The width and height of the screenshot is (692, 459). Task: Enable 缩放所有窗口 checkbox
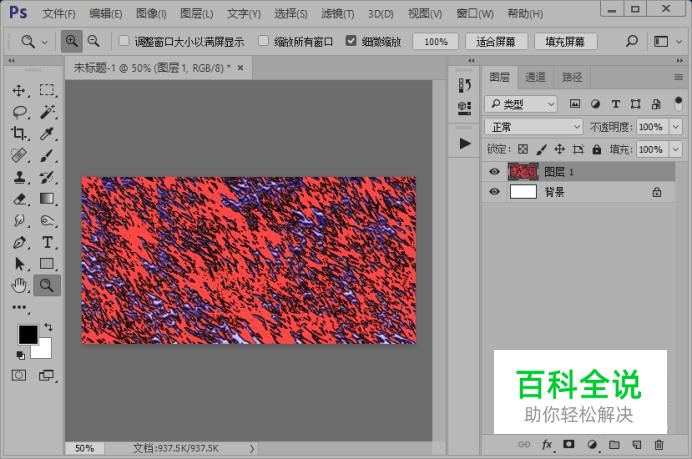(263, 41)
